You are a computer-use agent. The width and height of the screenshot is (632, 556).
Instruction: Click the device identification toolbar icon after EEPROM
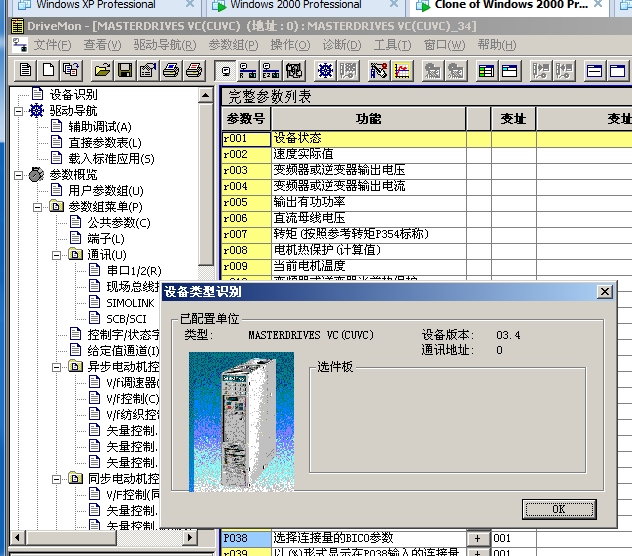(294, 71)
